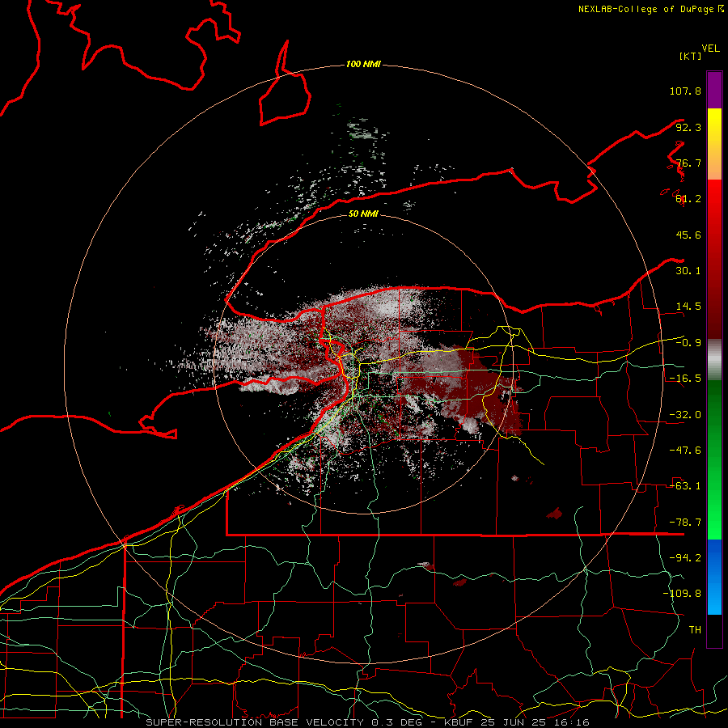This screenshot has height=728, width=728.
Task: Pick the blue segment of the color bar
Action: point(714,577)
